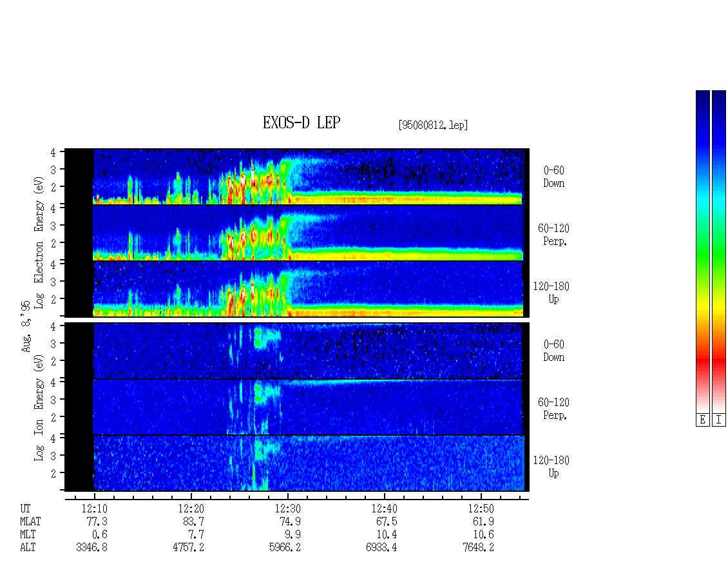The width and height of the screenshot is (728, 564).
Task: Click the [95080812.lep] file name label
Action: tap(433, 125)
